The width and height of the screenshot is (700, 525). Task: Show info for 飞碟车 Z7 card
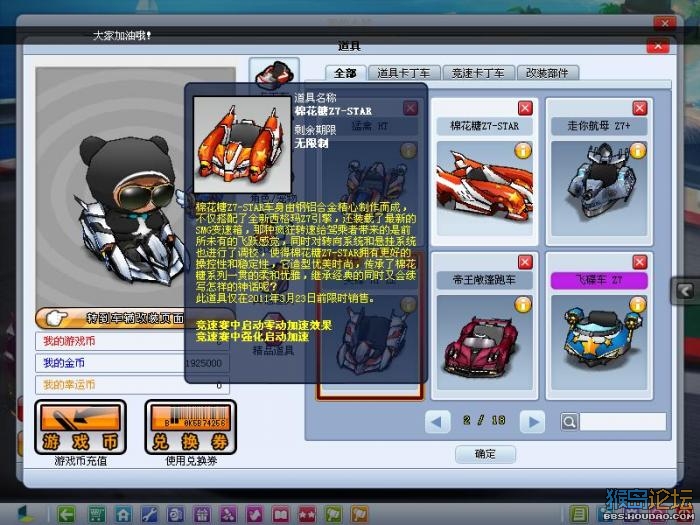638,304
